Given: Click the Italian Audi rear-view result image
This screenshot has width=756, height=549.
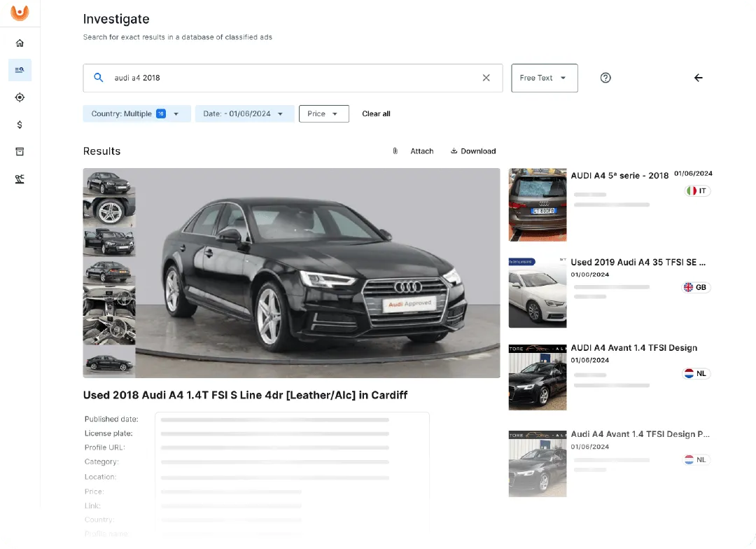Looking at the screenshot, I should [x=538, y=204].
